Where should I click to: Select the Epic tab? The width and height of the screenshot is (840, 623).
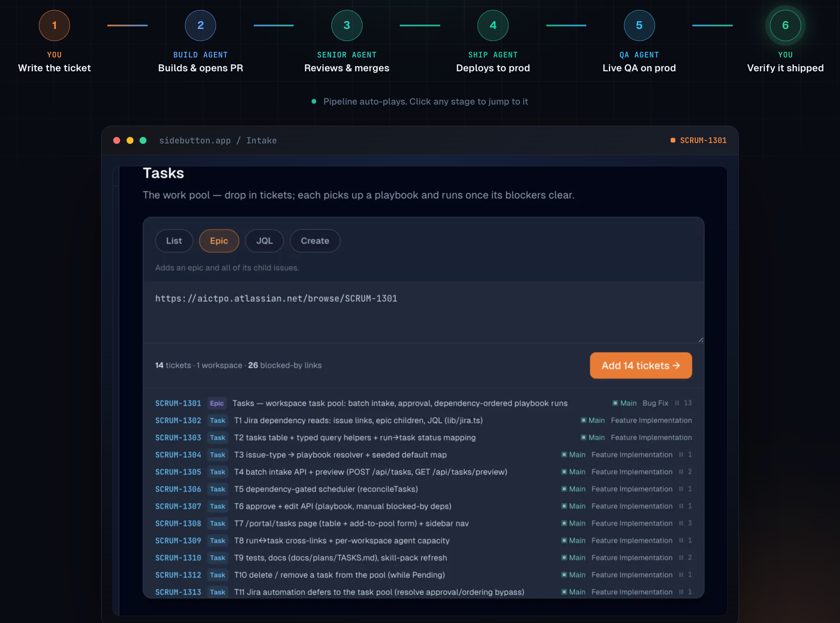click(x=219, y=241)
